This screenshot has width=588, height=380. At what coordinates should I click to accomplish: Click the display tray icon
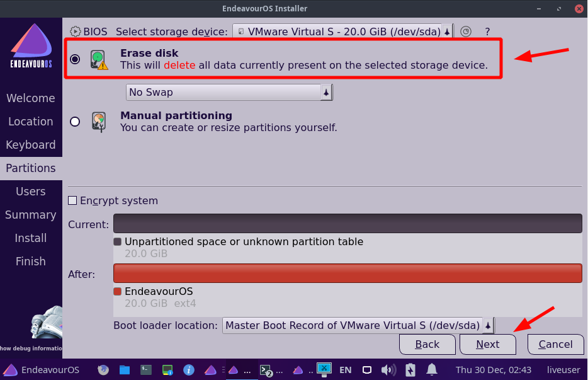click(x=367, y=370)
